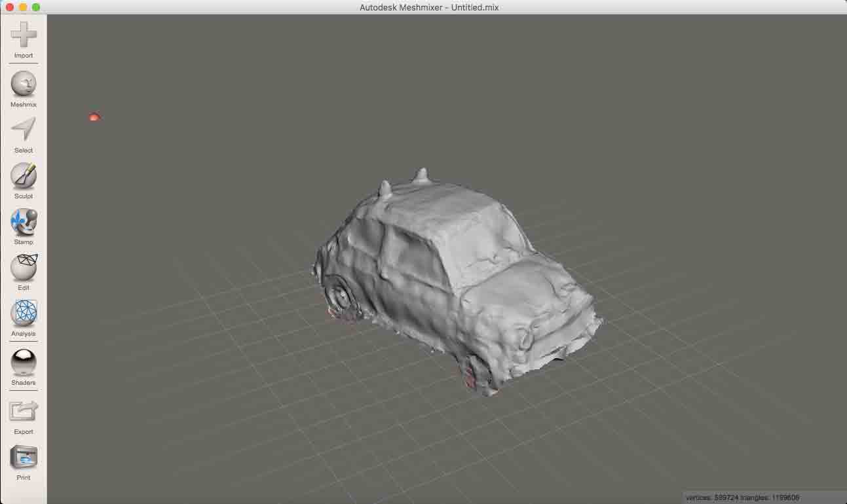Click the green zoom window button
This screenshot has width=847, height=504.
(x=36, y=7)
